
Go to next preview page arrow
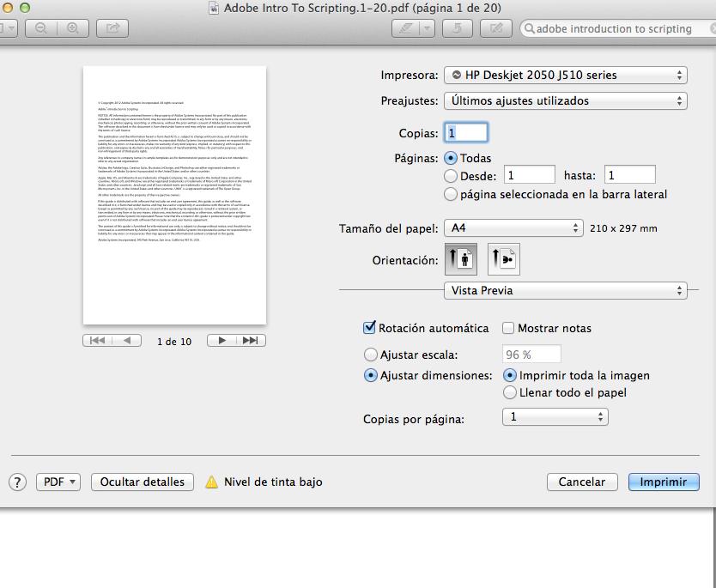click(221, 341)
